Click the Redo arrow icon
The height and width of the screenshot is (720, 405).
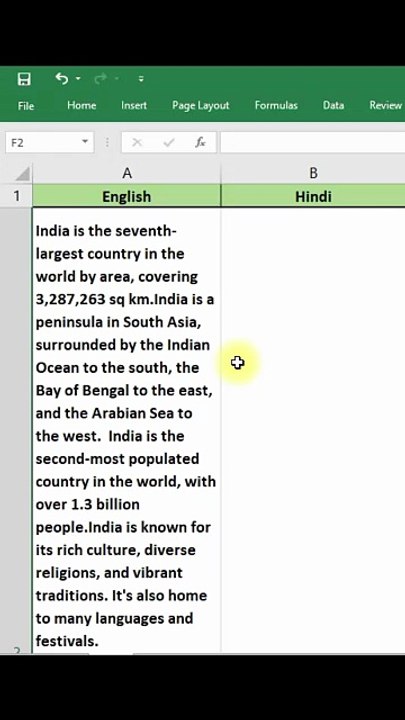tap(100, 79)
